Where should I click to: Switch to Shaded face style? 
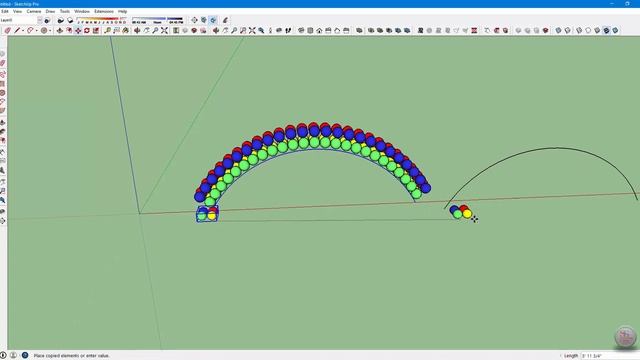[x=597, y=30]
